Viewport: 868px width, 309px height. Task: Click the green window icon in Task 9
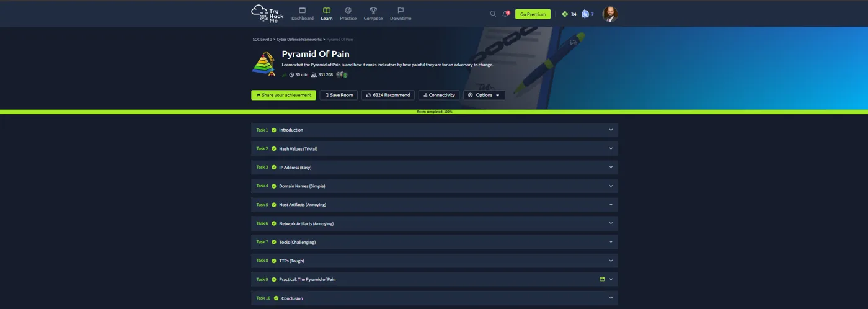[602, 279]
